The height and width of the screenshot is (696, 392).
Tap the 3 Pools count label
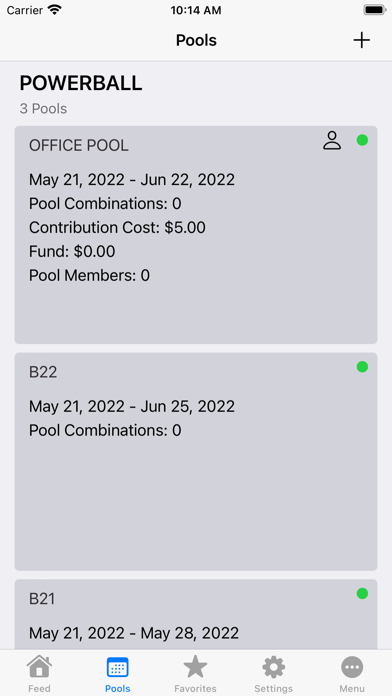pos(43,109)
